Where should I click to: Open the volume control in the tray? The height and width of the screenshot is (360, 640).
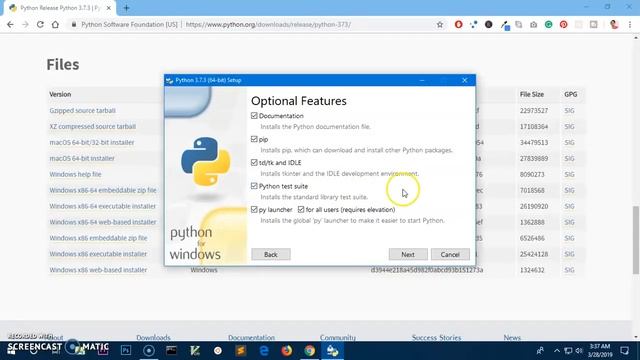pyautogui.click(x=579, y=351)
